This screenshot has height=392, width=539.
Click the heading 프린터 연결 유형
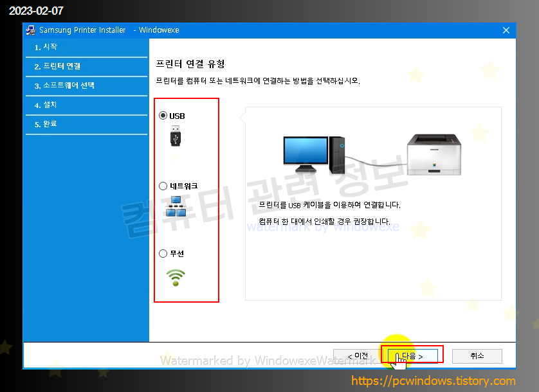(190, 64)
